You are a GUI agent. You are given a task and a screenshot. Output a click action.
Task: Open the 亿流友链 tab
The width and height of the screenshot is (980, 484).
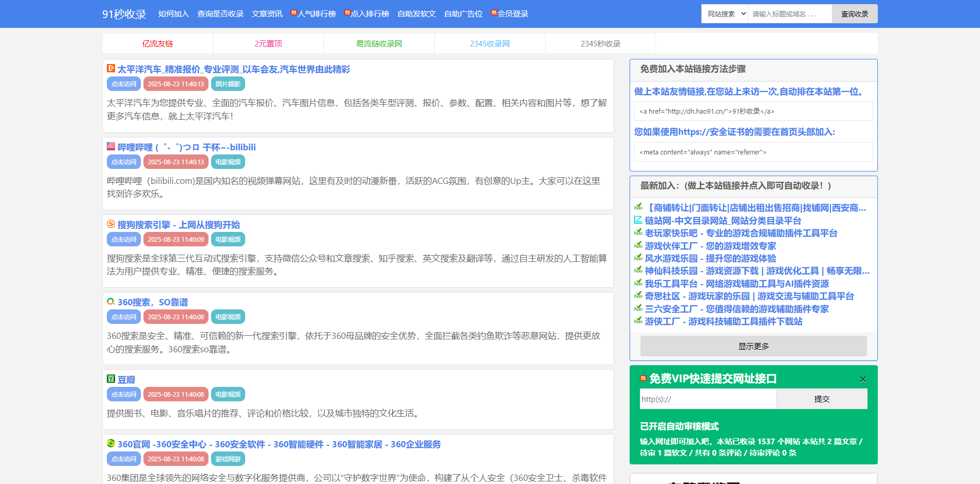157,43
